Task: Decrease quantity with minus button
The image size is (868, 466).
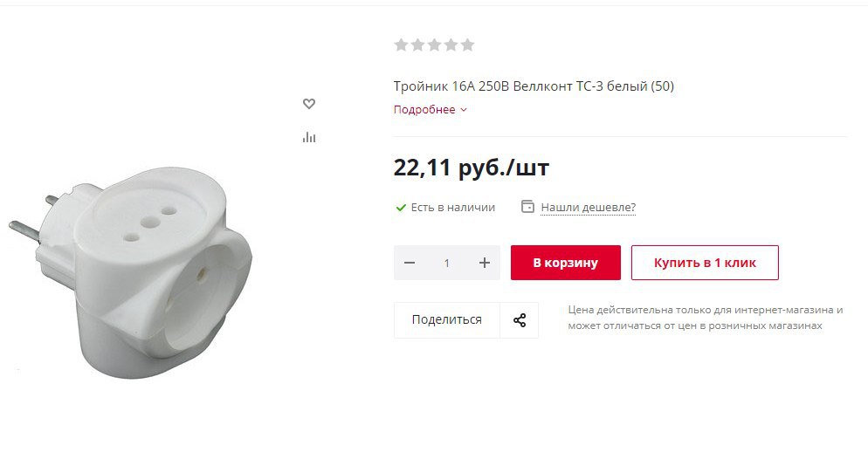Action: (410, 263)
